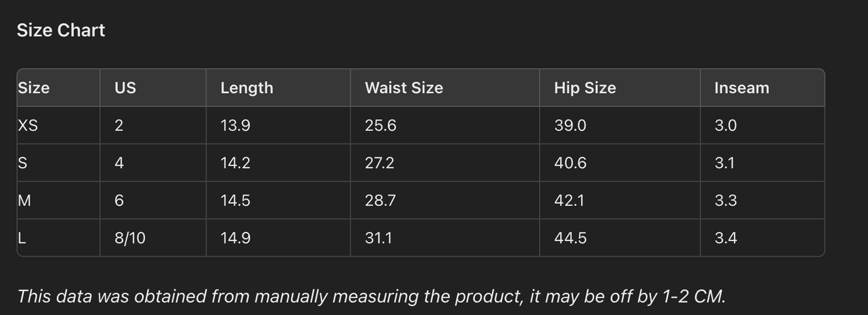Select the 13.9 length cell

coord(235,126)
